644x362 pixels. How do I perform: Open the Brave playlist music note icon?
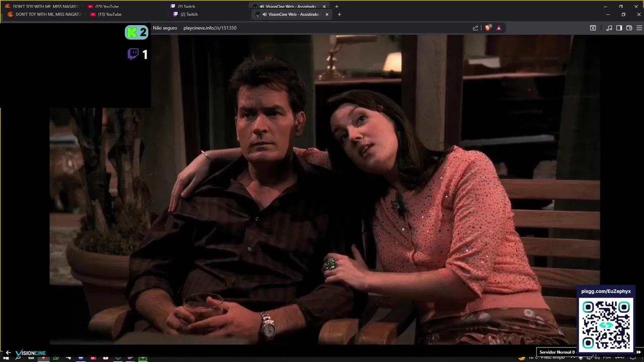point(609,28)
